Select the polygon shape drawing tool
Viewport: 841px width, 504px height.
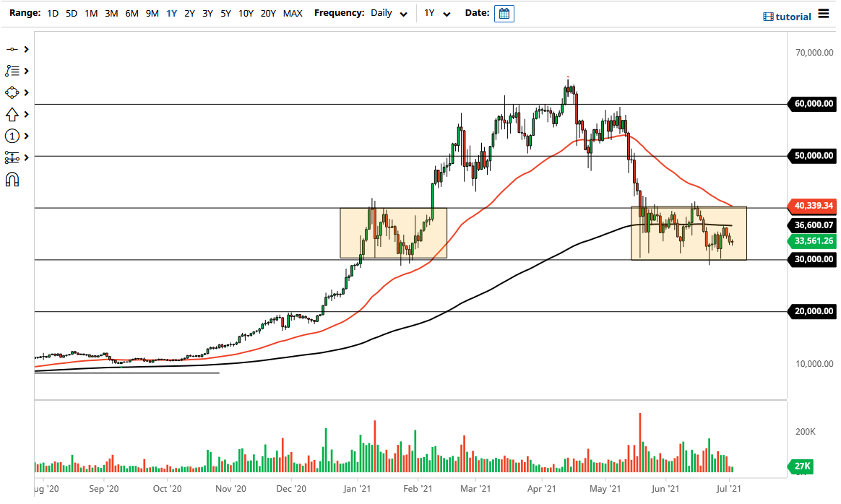[x=12, y=92]
